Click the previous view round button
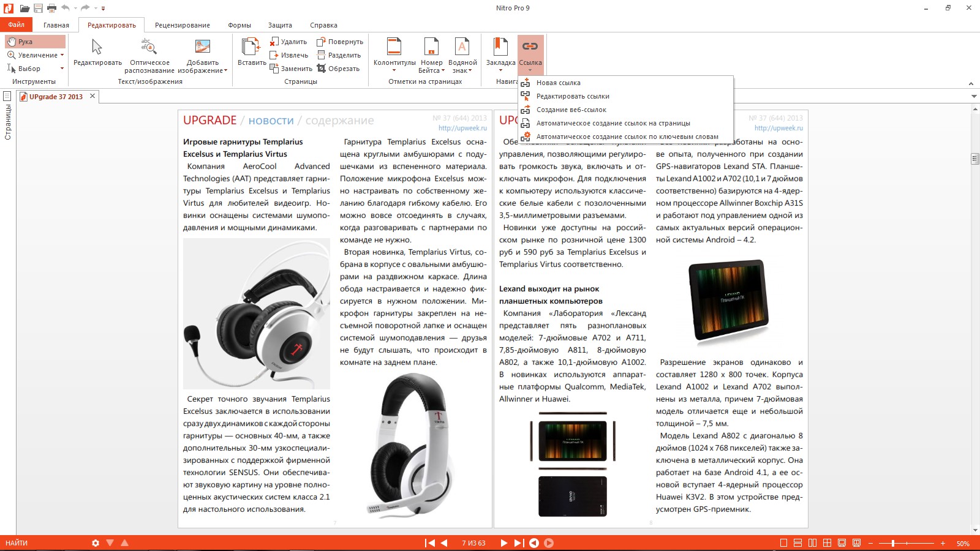 point(534,543)
